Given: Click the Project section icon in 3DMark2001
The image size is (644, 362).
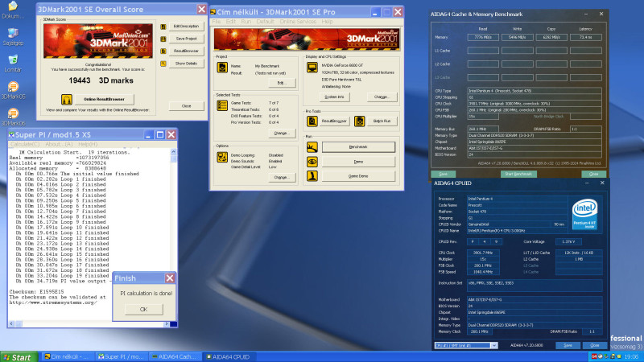Looking at the screenshot, I should point(222,68).
